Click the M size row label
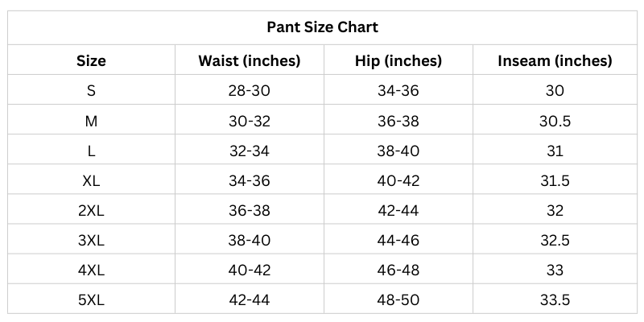The image size is (644, 322). 91,121
